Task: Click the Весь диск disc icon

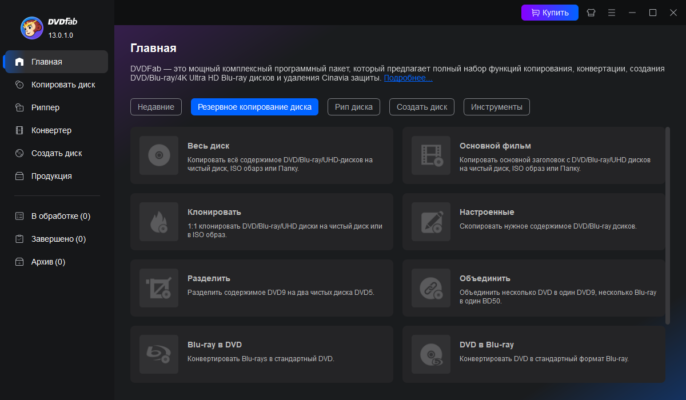Action: [x=159, y=155]
